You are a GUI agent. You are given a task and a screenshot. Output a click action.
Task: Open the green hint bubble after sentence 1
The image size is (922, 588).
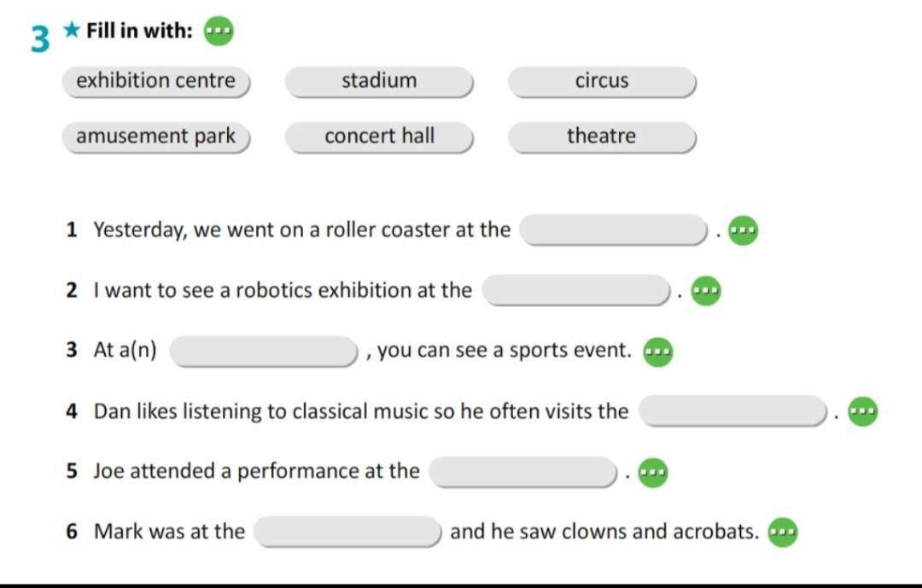[744, 230]
